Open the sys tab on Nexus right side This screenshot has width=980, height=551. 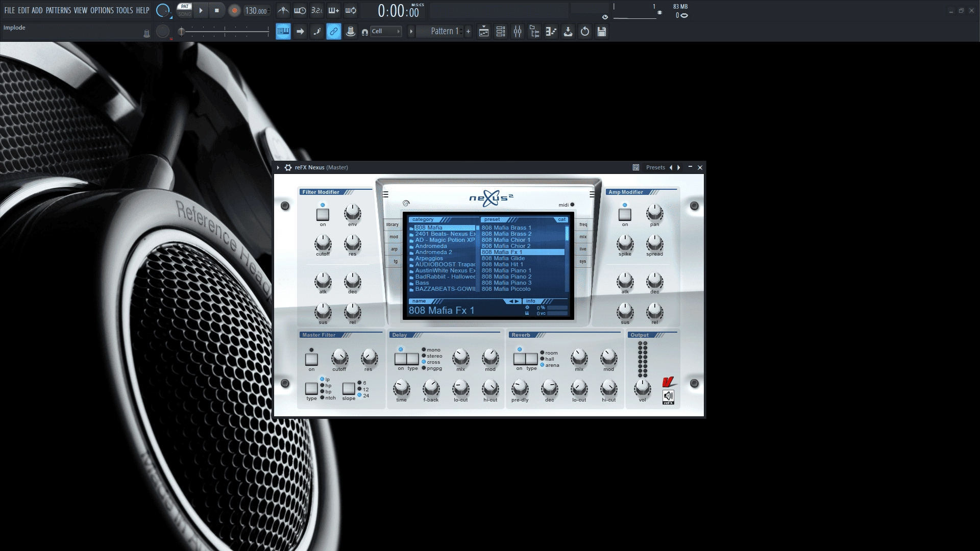583,261
